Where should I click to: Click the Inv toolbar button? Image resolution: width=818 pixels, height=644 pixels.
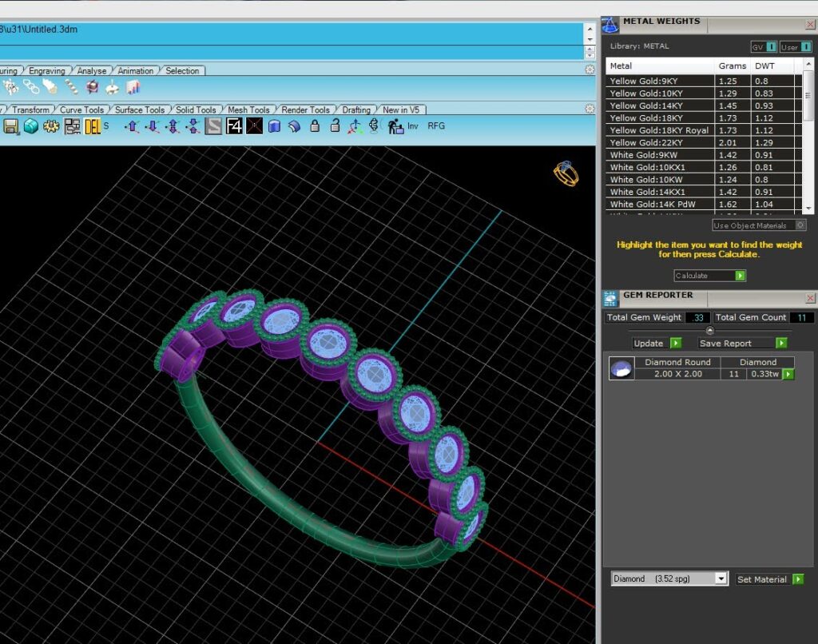[413, 125]
